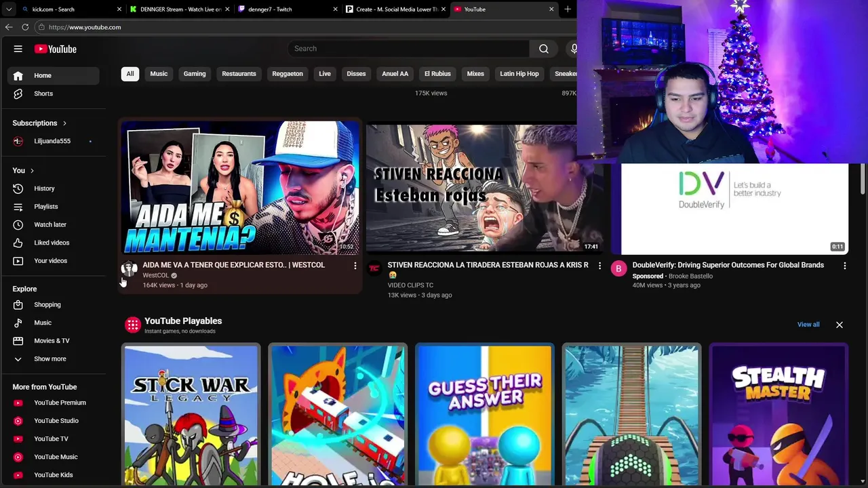
Task: Click the browser address bar URL
Action: point(85,27)
